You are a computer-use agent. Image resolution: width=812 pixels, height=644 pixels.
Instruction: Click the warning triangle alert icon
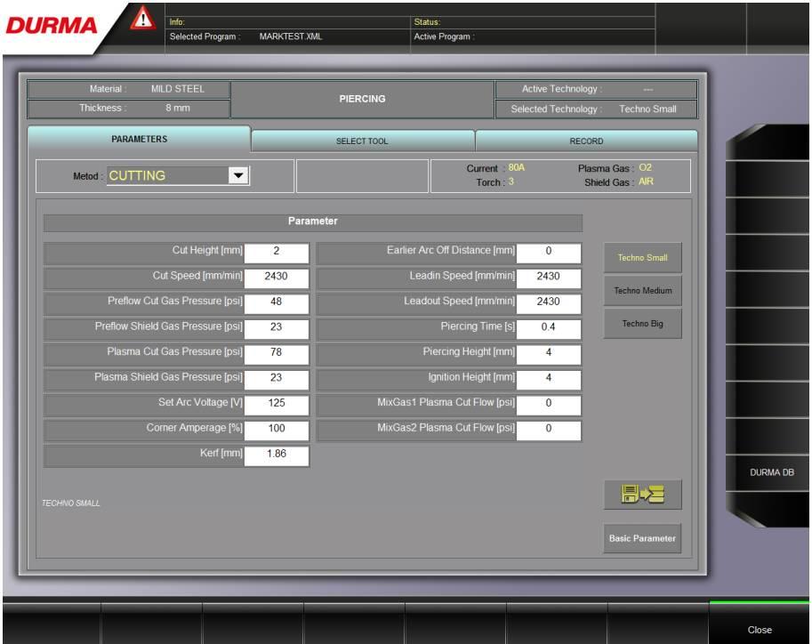click(x=142, y=19)
